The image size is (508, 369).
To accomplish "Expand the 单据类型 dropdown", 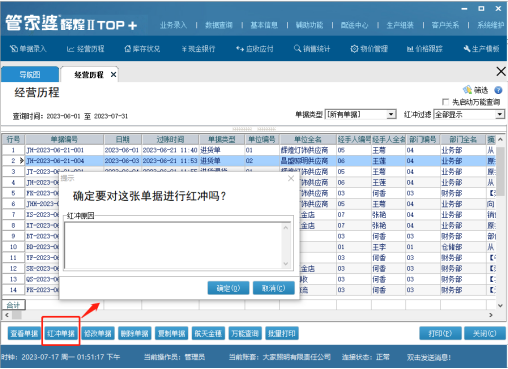I will tap(391, 114).
